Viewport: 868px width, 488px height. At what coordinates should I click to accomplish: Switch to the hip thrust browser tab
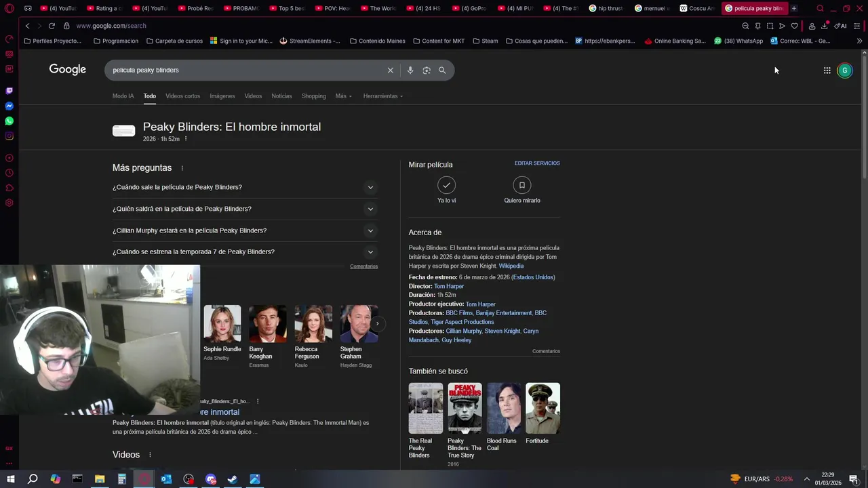(606, 8)
